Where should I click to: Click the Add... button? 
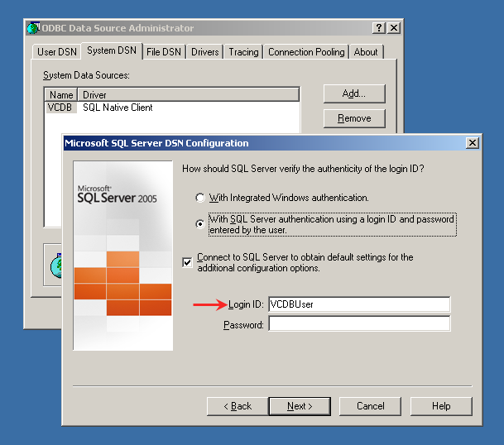click(353, 93)
